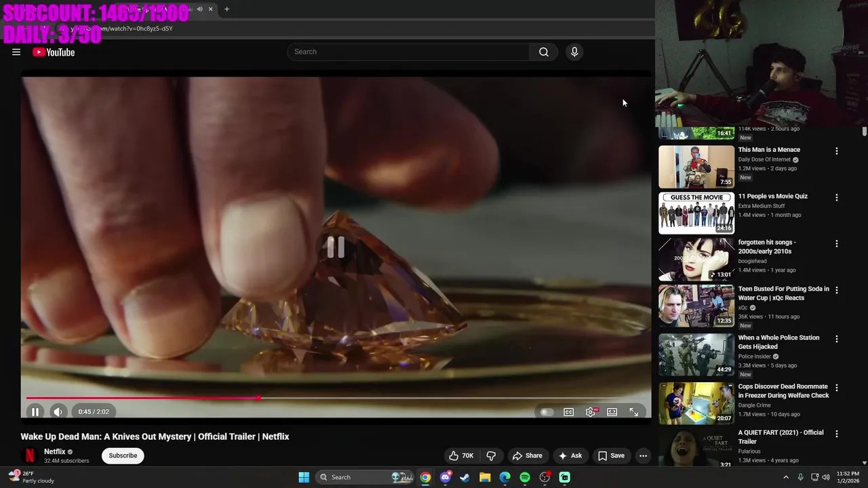Open the weather widget showing 26°F
The image size is (868, 488).
tap(31, 477)
